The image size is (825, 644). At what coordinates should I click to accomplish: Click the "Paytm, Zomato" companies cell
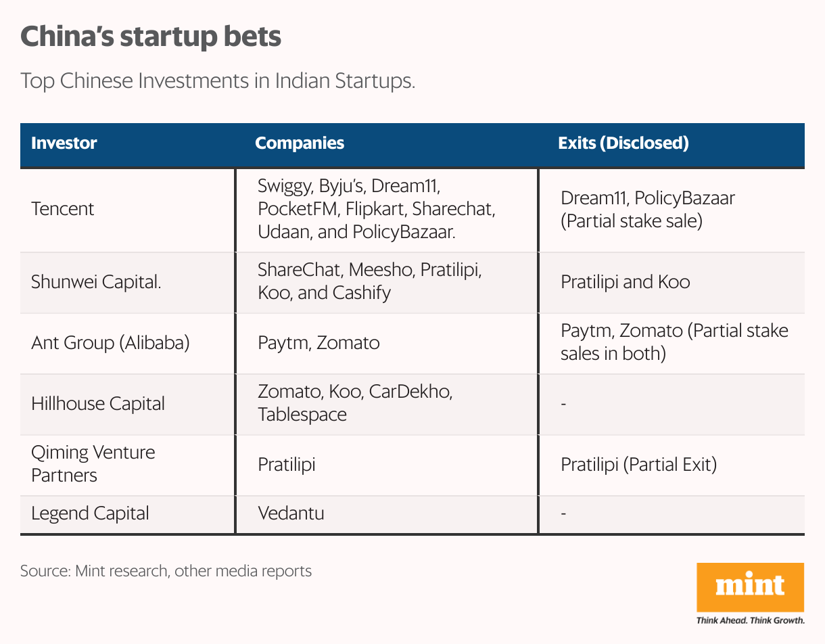click(319, 343)
